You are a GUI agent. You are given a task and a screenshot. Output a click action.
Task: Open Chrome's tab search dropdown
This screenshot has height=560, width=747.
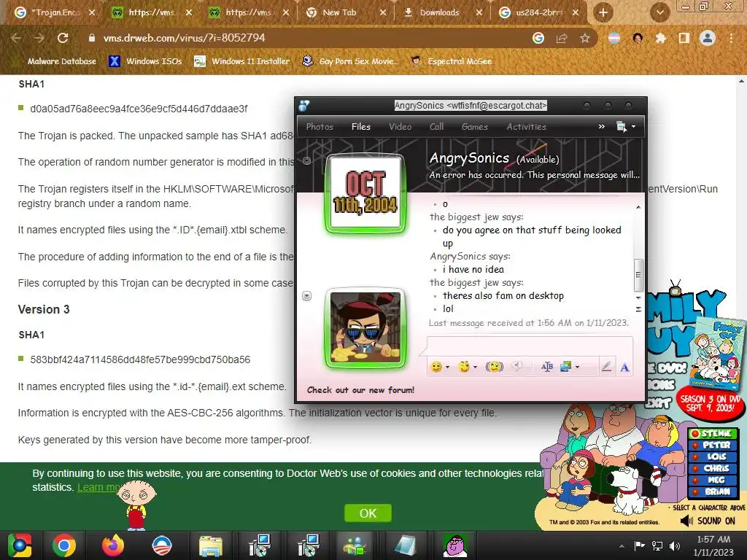[x=659, y=13]
